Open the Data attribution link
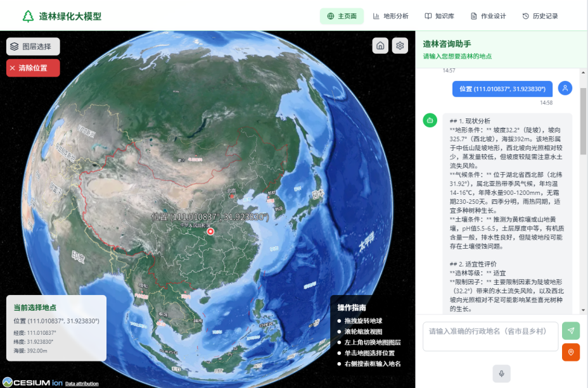Image resolution: width=588 pixels, height=388 pixels. (82, 384)
